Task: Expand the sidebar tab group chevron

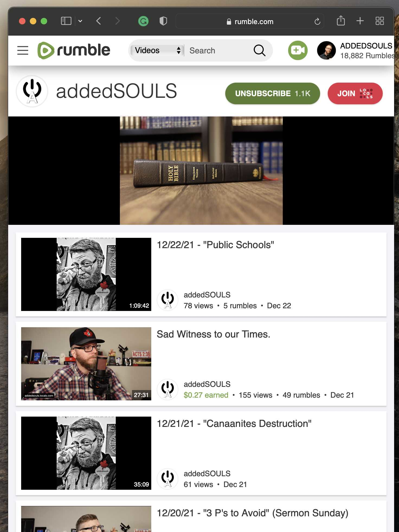Action: tap(80, 21)
